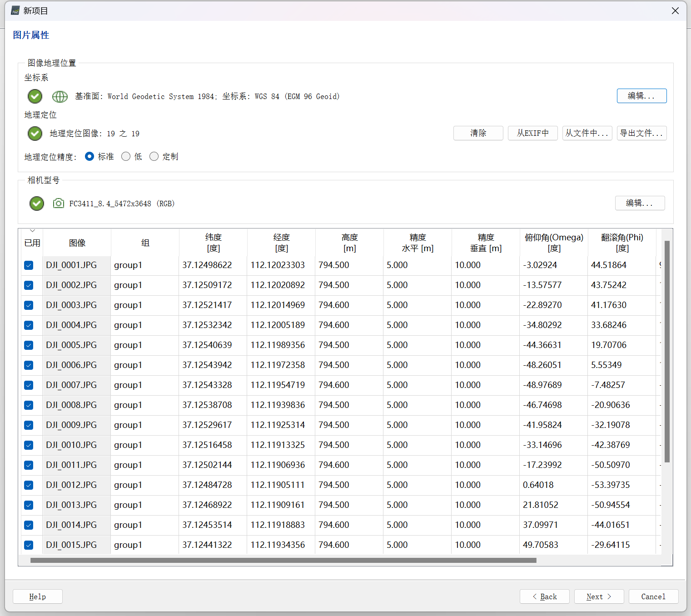
Task: Click the group1 cell for DJI_0009.JPG
Action: 144,425
